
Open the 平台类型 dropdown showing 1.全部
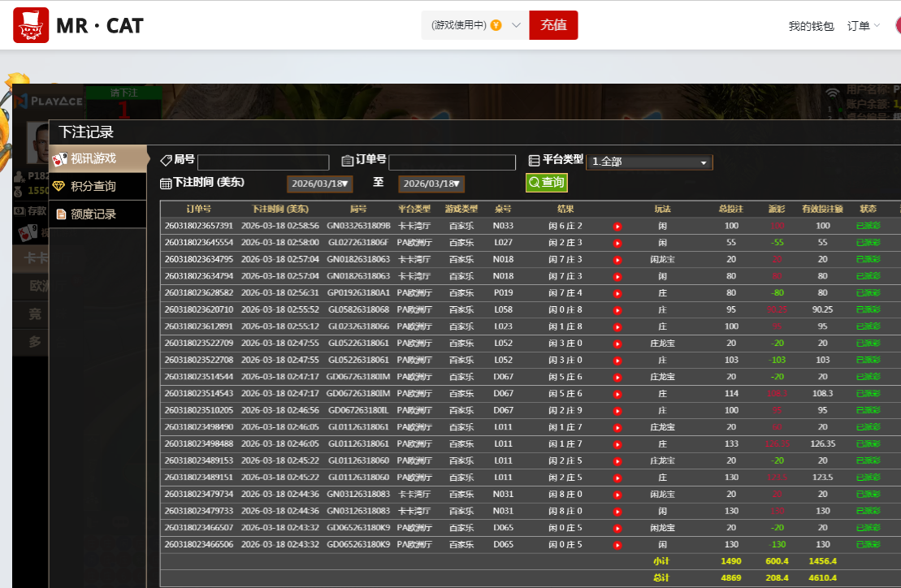click(649, 162)
